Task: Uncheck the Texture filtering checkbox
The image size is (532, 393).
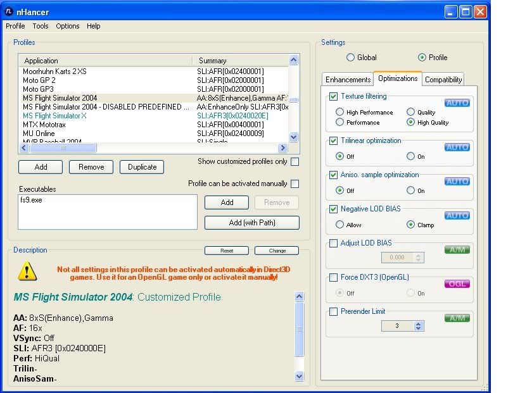Action: [x=334, y=96]
